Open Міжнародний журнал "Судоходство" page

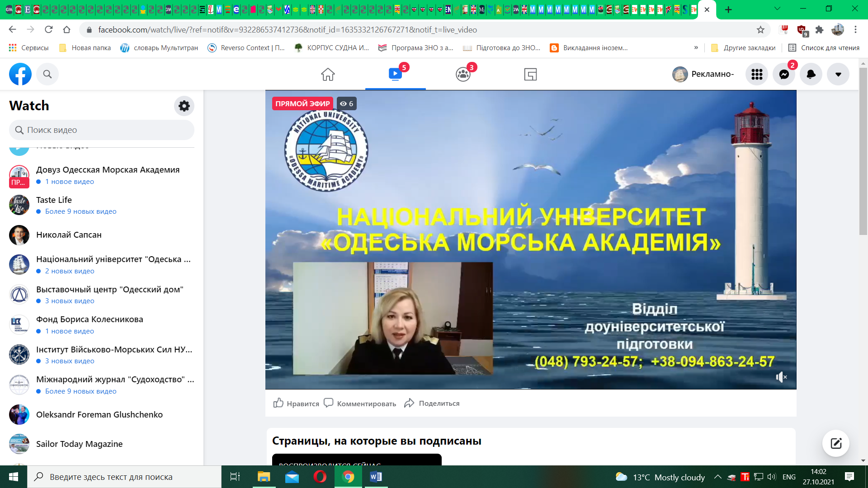pos(102,385)
